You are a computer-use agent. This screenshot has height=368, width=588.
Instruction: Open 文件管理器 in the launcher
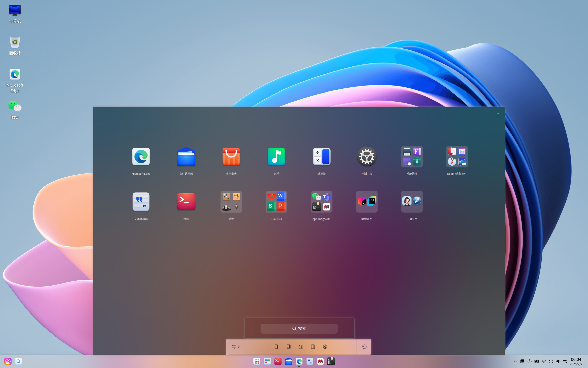coord(186,157)
